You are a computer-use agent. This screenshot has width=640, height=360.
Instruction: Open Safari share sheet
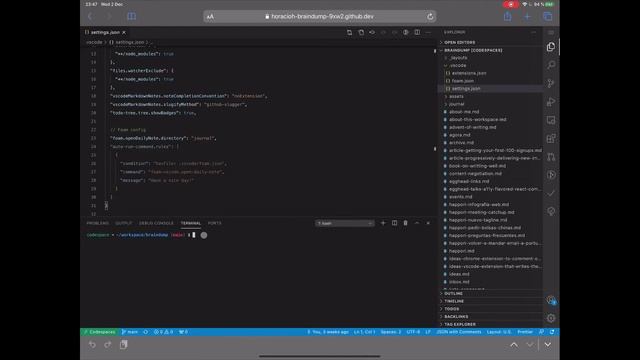coord(507,16)
